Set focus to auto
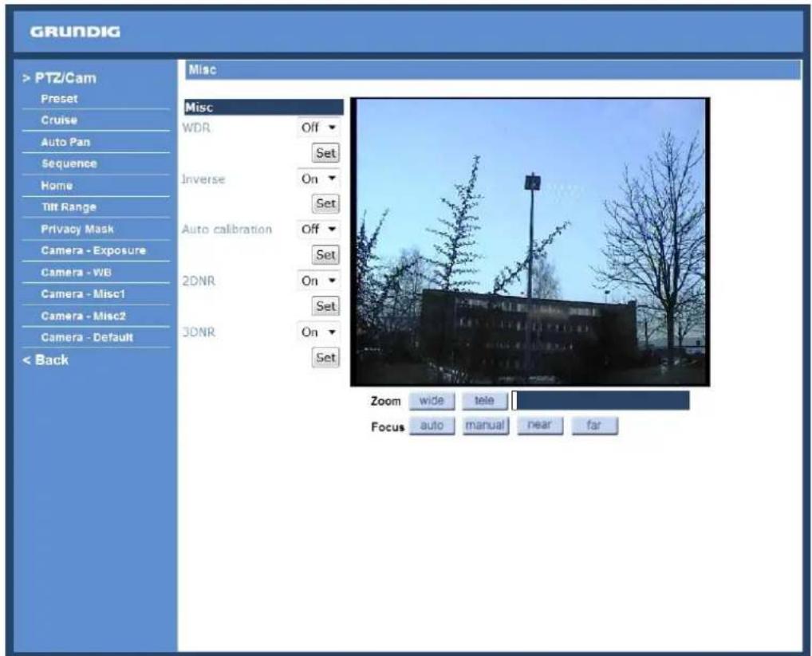This screenshot has width=812, height=656. click(432, 426)
